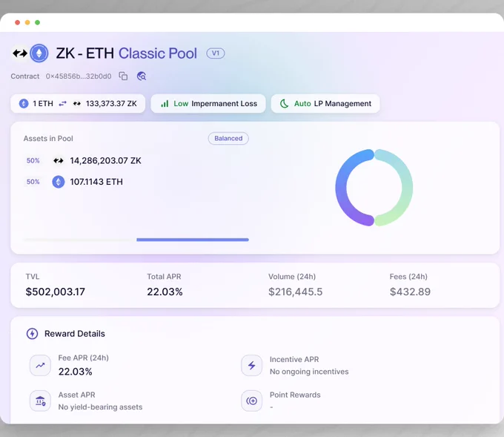The height and width of the screenshot is (437, 504).
Task: Select 107.1143 ETH amount
Action: pyautogui.click(x=96, y=182)
